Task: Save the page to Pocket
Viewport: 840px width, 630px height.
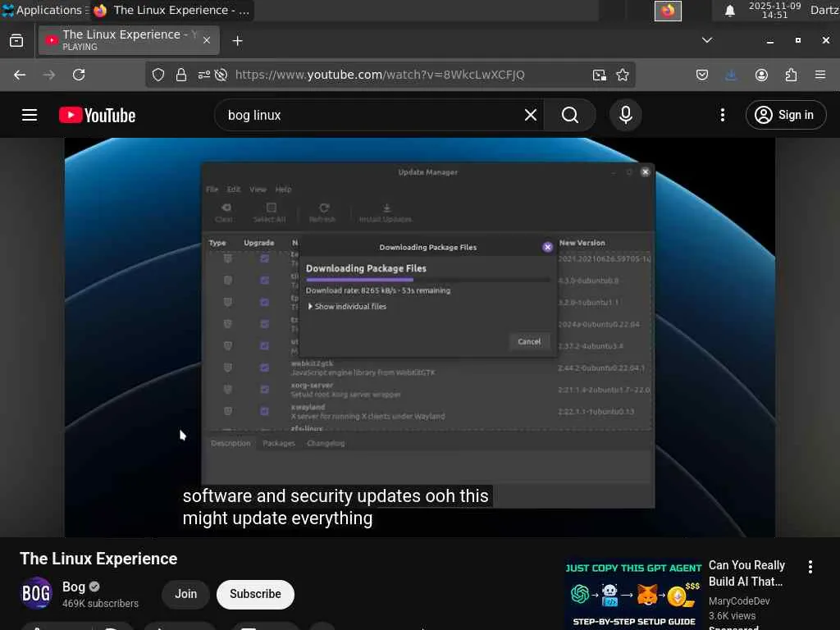Action: pyautogui.click(x=702, y=75)
